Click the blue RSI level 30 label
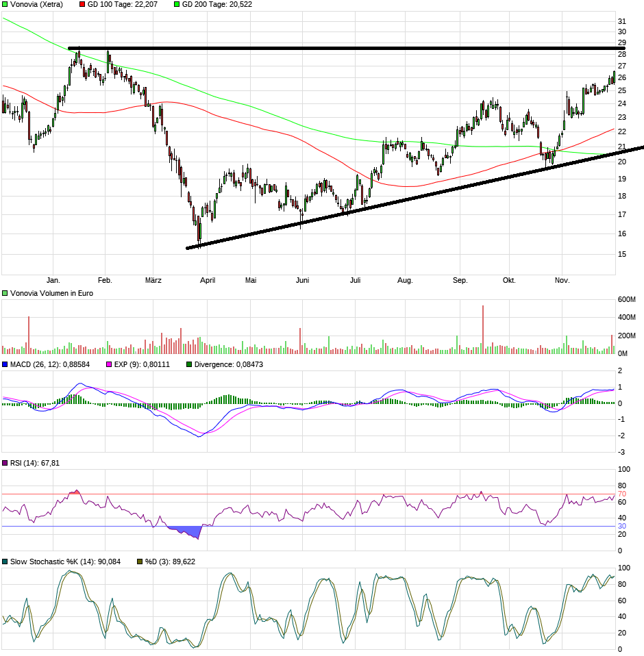The image size is (644, 656). tap(622, 527)
